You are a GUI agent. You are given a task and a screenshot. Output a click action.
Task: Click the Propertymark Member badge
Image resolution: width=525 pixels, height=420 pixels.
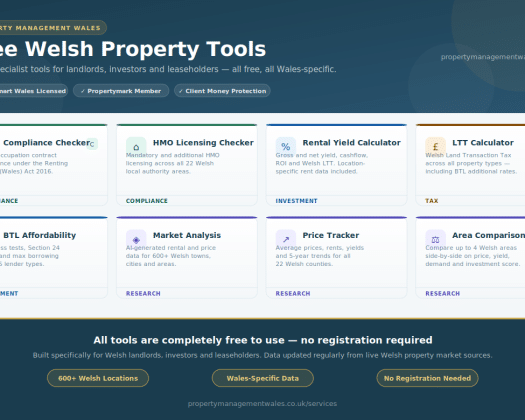click(121, 91)
